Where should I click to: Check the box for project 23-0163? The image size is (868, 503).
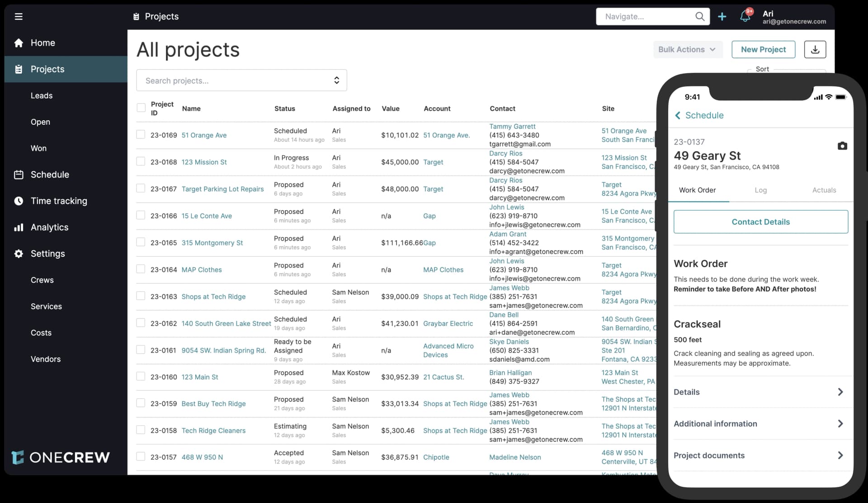coord(141,296)
